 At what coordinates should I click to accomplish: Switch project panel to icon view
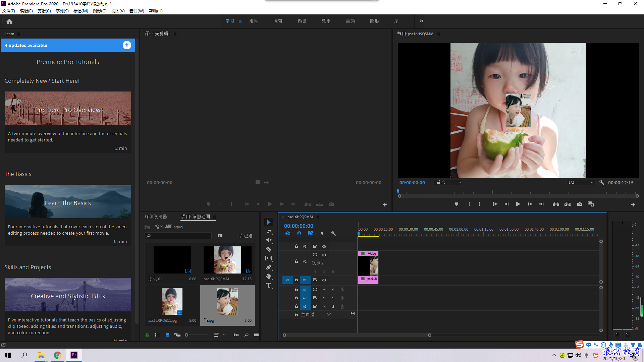pos(167,335)
